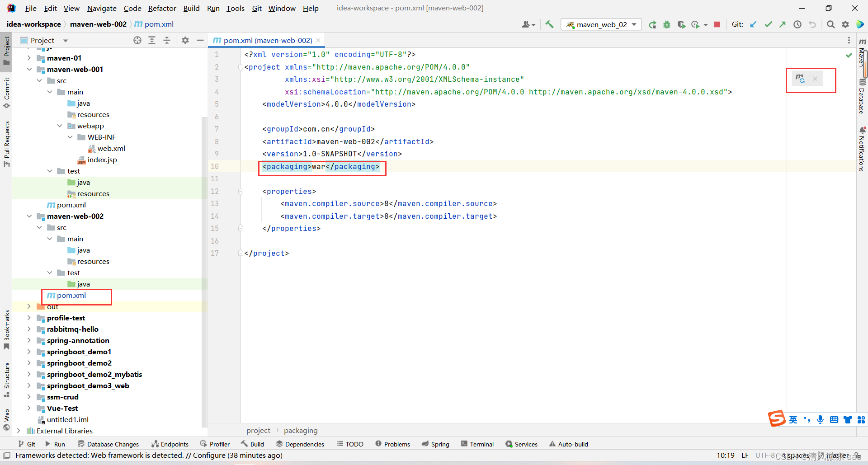
Task: Toggle the Pull Requests side panel
Action: (6, 144)
